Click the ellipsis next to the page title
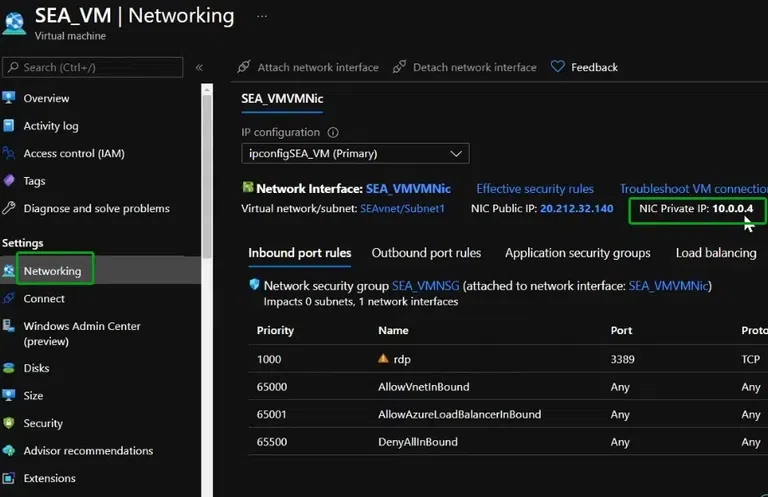Viewport: 768px width, 497px height. point(262,16)
